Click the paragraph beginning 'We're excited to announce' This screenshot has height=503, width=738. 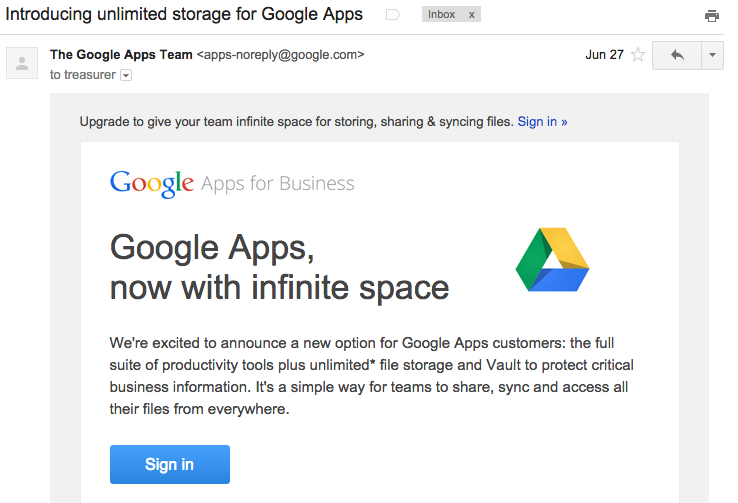point(372,376)
